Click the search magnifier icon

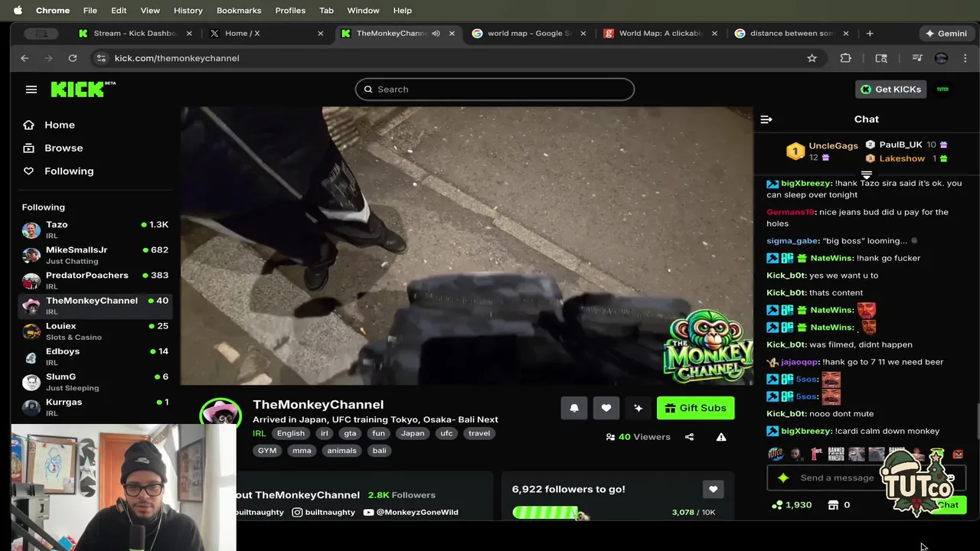tap(368, 90)
